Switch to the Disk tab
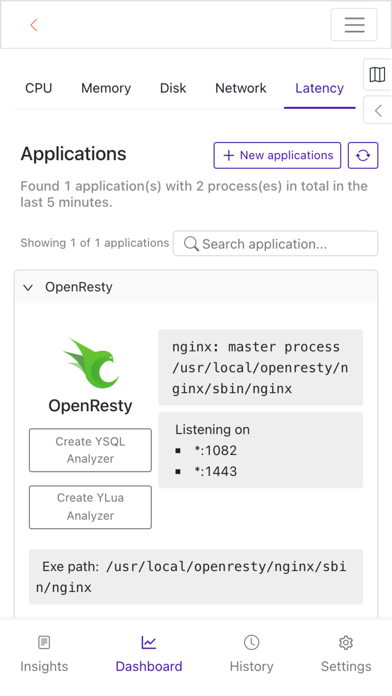The width and height of the screenshot is (392, 696). [x=173, y=88]
